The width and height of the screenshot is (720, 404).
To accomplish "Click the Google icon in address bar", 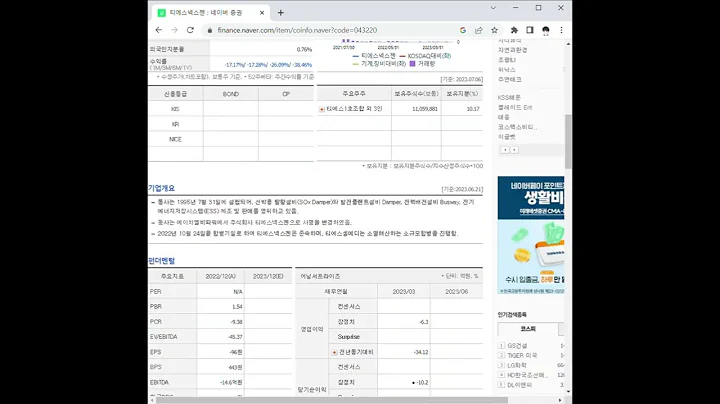I will click(463, 30).
